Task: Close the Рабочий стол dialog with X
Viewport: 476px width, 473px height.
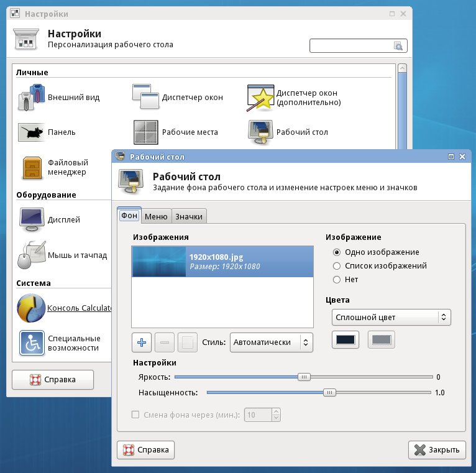Action: tap(462, 157)
